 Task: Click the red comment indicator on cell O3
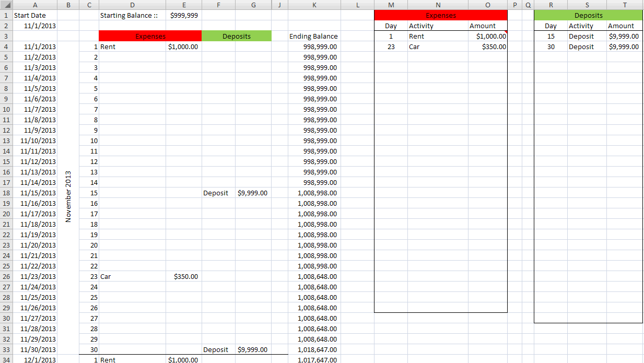coord(505,33)
